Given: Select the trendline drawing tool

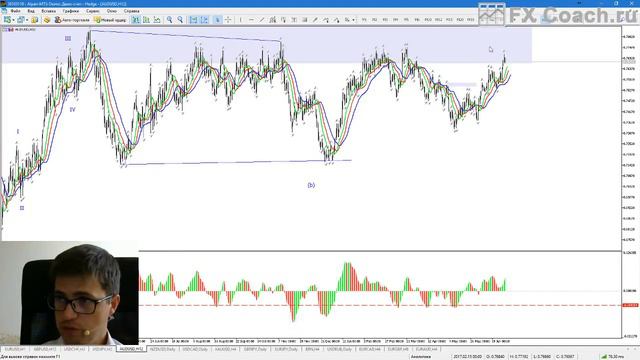Looking at the screenshot, I should tap(262, 20).
